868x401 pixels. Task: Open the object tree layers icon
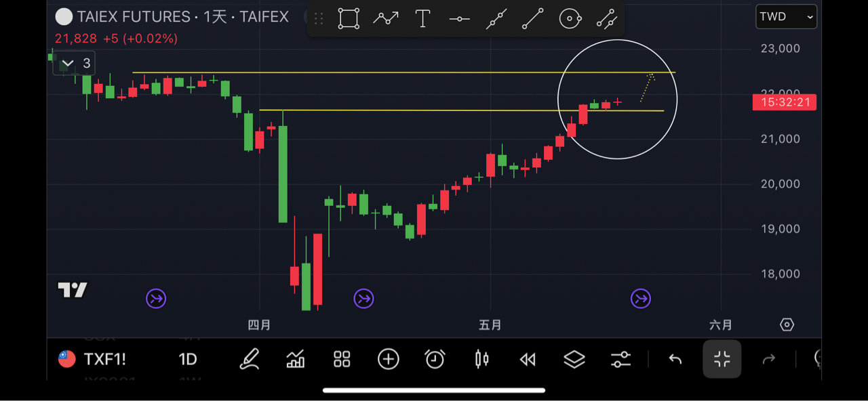click(x=574, y=359)
